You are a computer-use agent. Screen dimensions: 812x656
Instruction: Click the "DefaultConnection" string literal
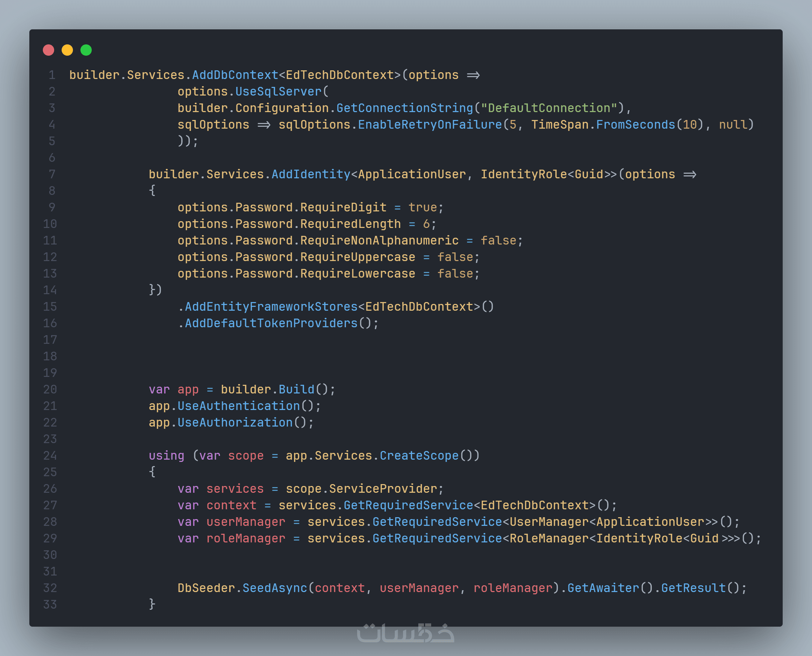click(548, 108)
